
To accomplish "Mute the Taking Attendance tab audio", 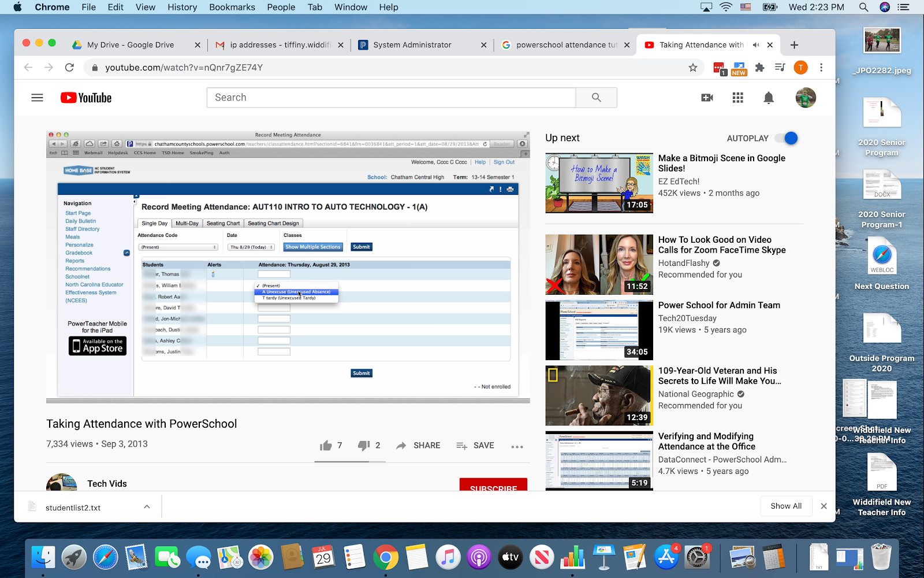I will [756, 45].
